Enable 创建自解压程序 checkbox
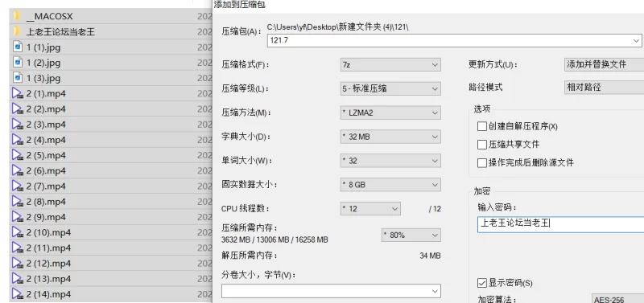This screenshot has height=303, width=644. (x=481, y=126)
